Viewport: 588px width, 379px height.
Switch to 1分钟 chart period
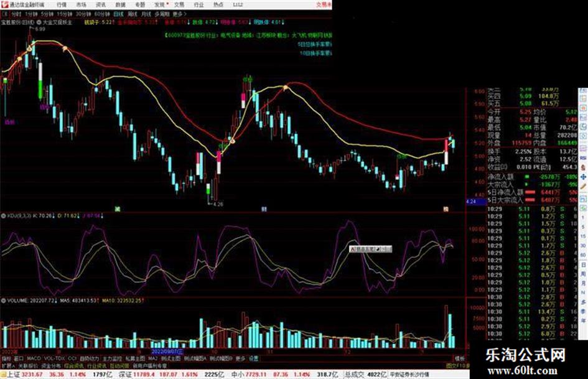pyautogui.click(x=31, y=14)
